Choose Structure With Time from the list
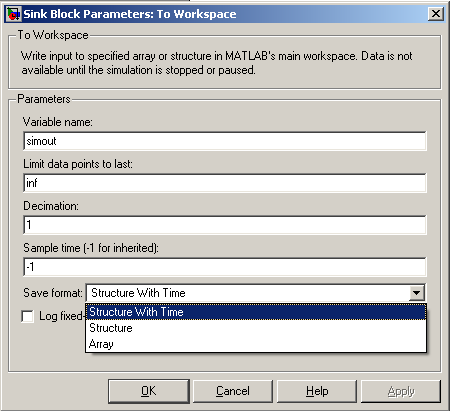The height and width of the screenshot is (411, 450). coord(256,312)
